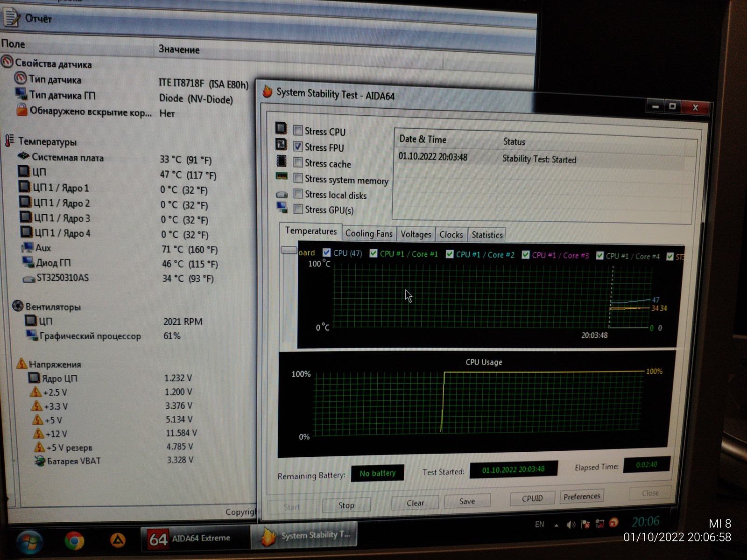The image size is (747, 560).
Task: Toggle the CPU (47) graph checkbox
Action: pyautogui.click(x=327, y=252)
